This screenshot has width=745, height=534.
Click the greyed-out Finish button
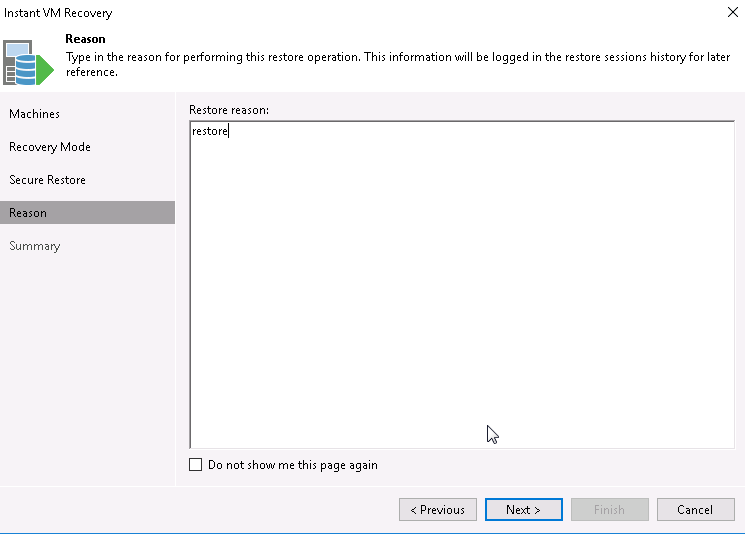click(x=609, y=509)
